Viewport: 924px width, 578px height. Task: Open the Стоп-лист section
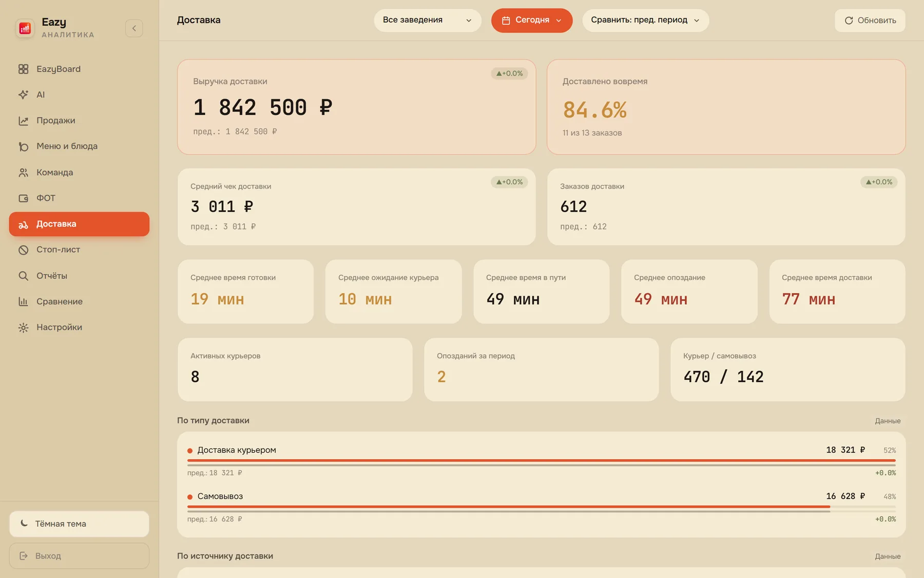[79, 250]
